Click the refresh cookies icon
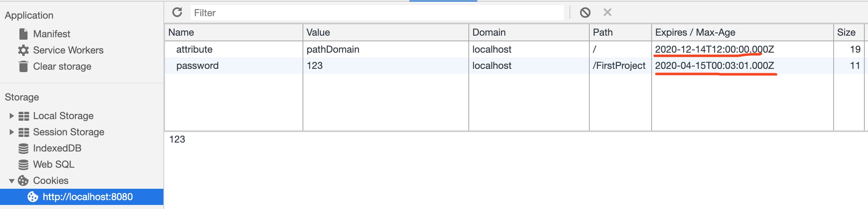This screenshot has width=868, height=209. pos(177,13)
